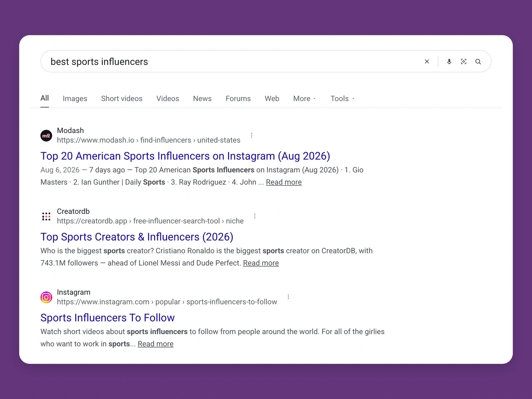Click Read more under the Creatordb snippet
532x399 pixels.
click(x=261, y=263)
